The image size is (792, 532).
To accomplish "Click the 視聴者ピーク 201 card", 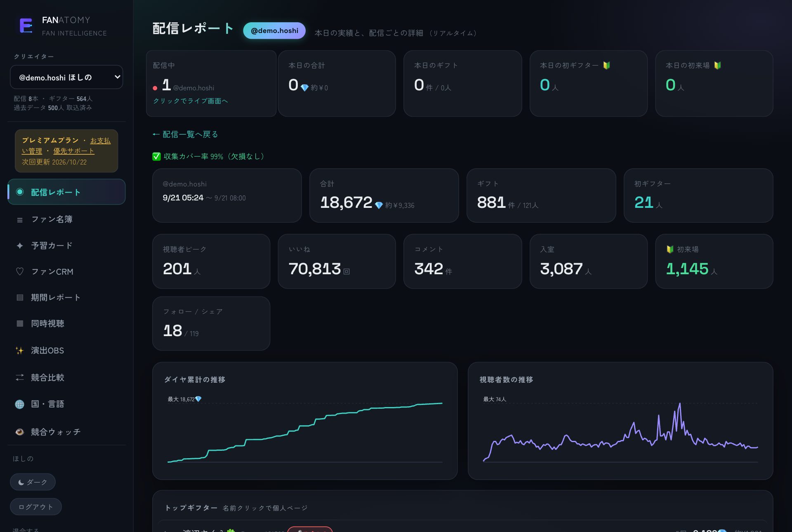I will coord(211,261).
